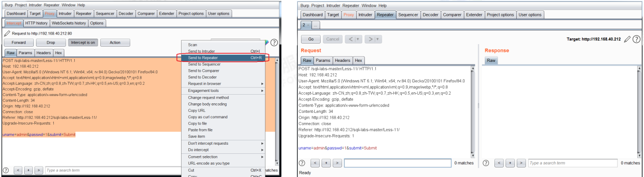Toggle the 'Intercept is on' button
Viewport: 644px width, 177px height.
pyautogui.click(x=83, y=42)
